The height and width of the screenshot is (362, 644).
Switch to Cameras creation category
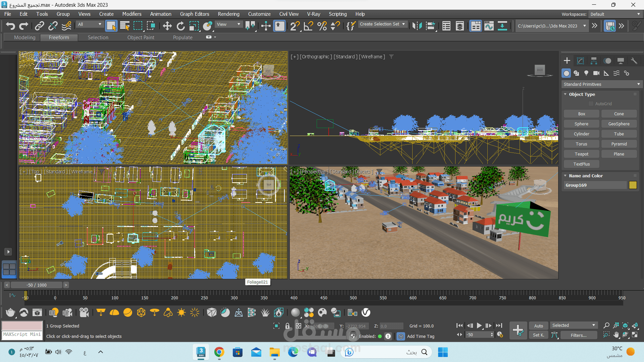(596, 73)
